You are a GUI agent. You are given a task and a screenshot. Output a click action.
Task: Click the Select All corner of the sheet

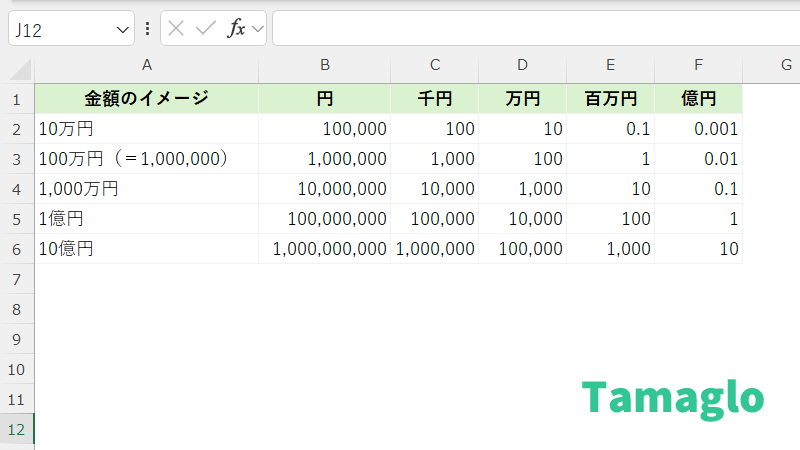pyautogui.click(x=17, y=66)
